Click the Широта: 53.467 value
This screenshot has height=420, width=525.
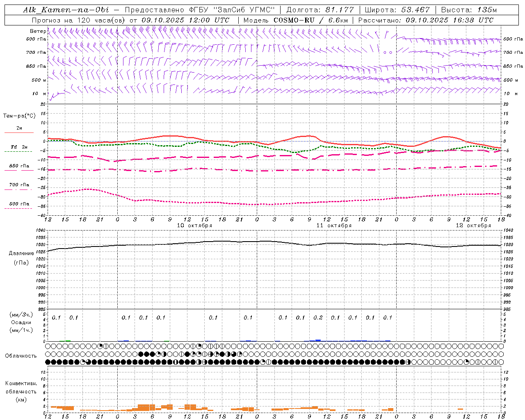coord(397,10)
